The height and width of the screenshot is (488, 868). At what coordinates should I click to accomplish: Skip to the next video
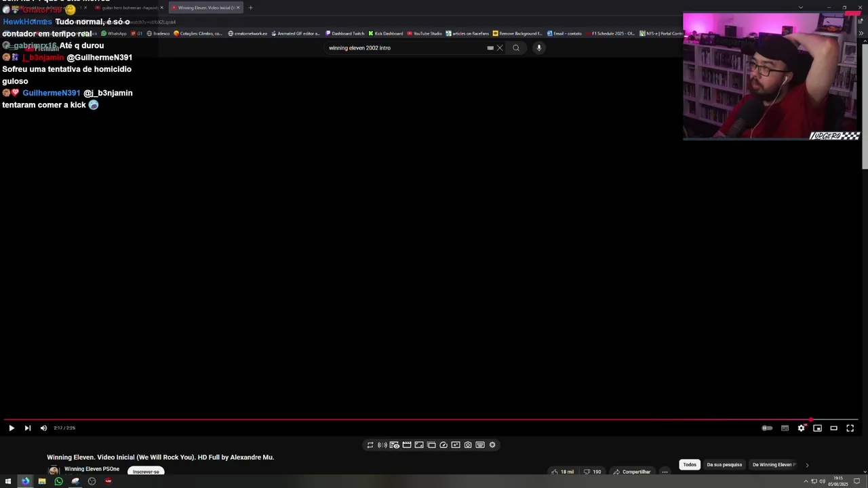point(27,428)
